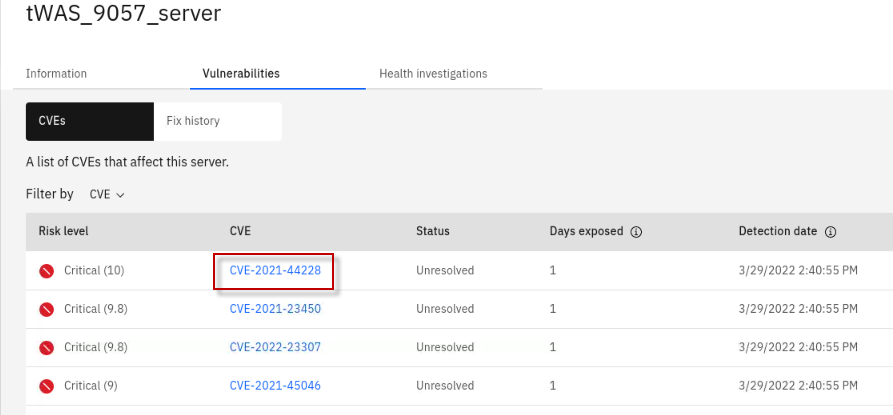The height and width of the screenshot is (415, 893).
Task: Open the CVE-2021-44228 link
Action: pyautogui.click(x=274, y=271)
